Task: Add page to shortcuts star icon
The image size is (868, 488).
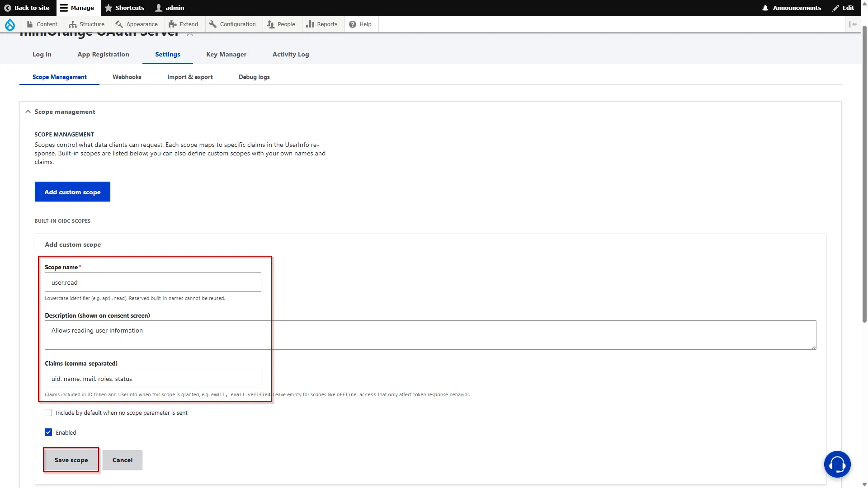Action: pyautogui.click(x=190, y=33)
